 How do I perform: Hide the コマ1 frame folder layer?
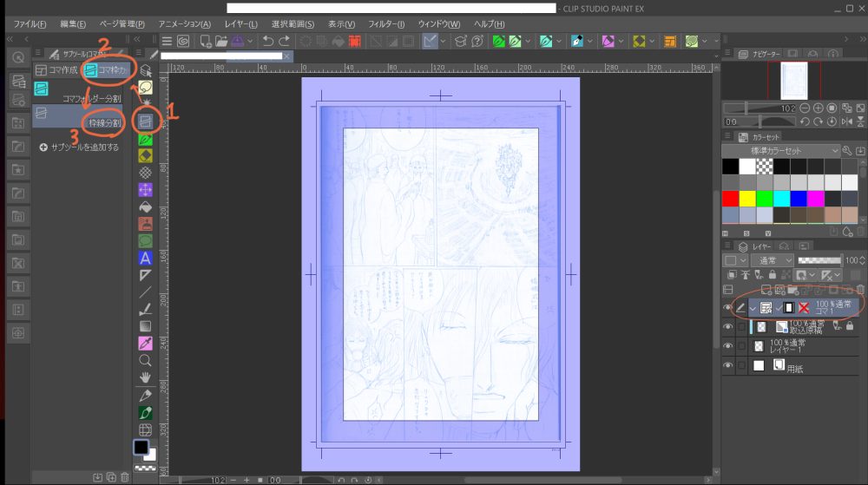click(x=728, y=307)
